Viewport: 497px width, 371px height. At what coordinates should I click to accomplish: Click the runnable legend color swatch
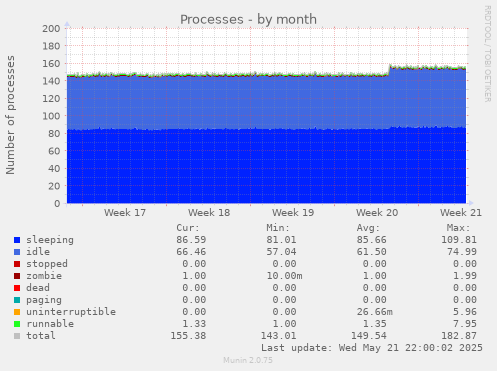(17, 324)
